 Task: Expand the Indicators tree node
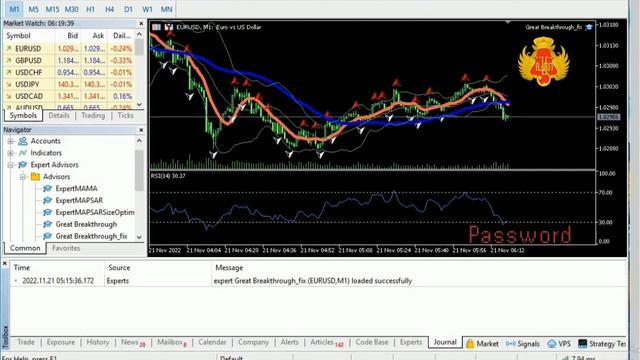coord(11,153)
